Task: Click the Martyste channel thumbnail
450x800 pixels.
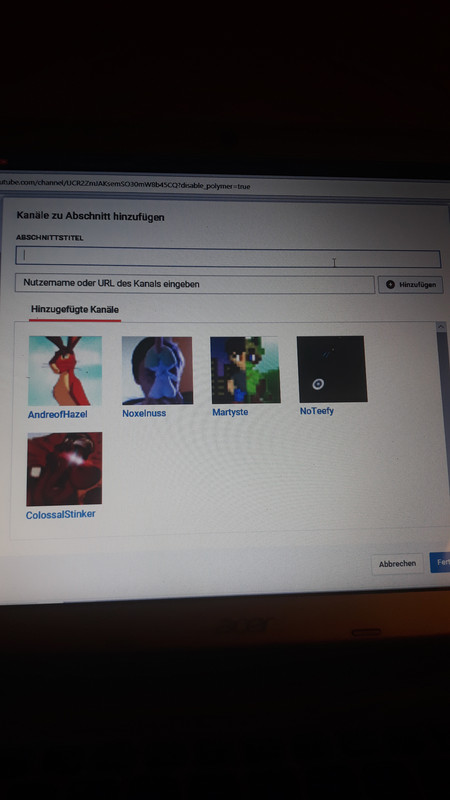Action: point(245,369)
